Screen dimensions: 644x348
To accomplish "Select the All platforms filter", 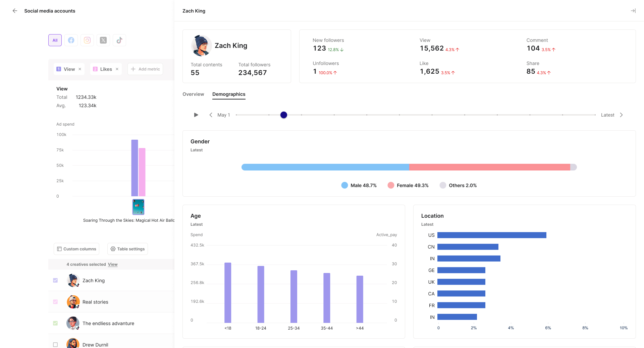I will pyautogui.click(x=55, y=40).
